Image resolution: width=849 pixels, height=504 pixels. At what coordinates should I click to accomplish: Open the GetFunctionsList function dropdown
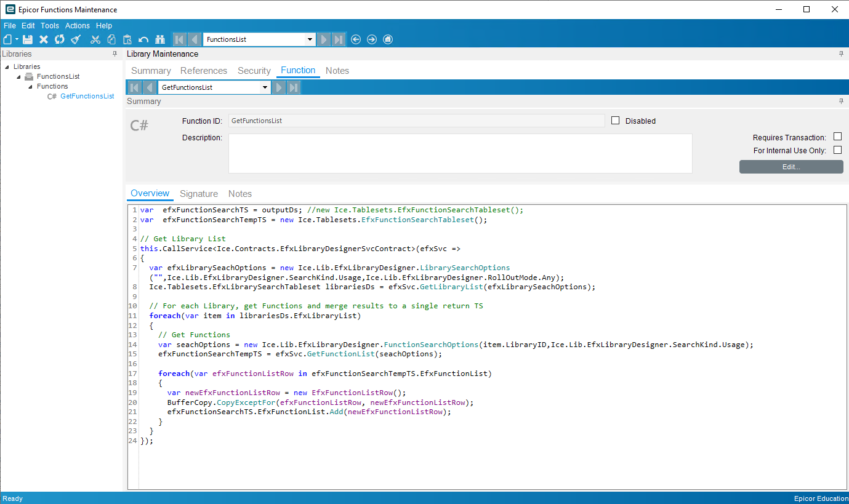pos(265,87)
